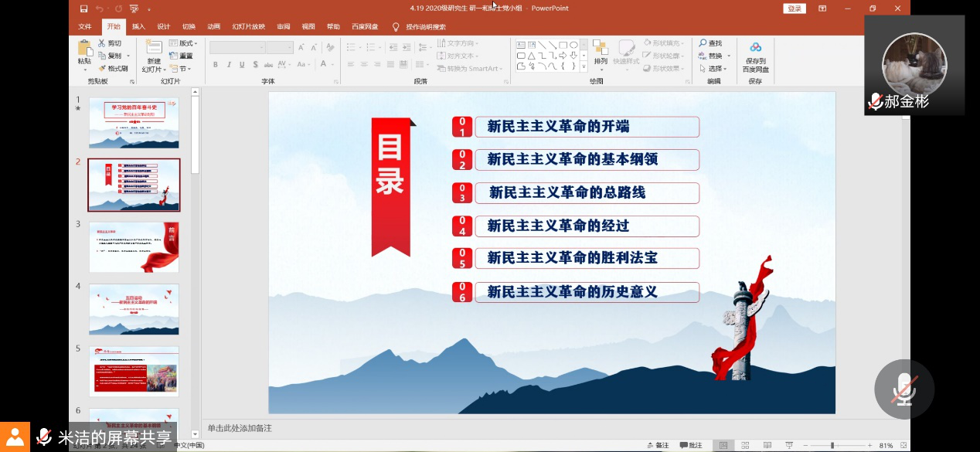Toggle Italic formatting button

(229, 65)
